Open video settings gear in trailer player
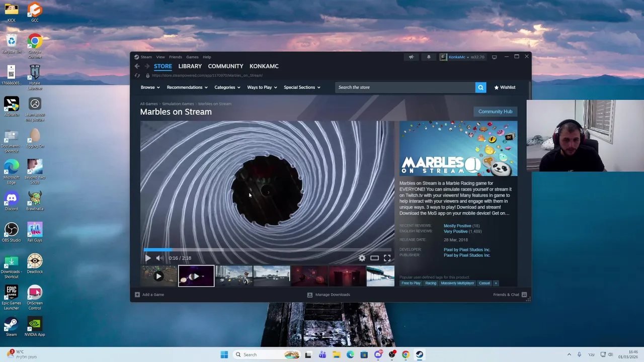644x362 pixels. point(362,258)
